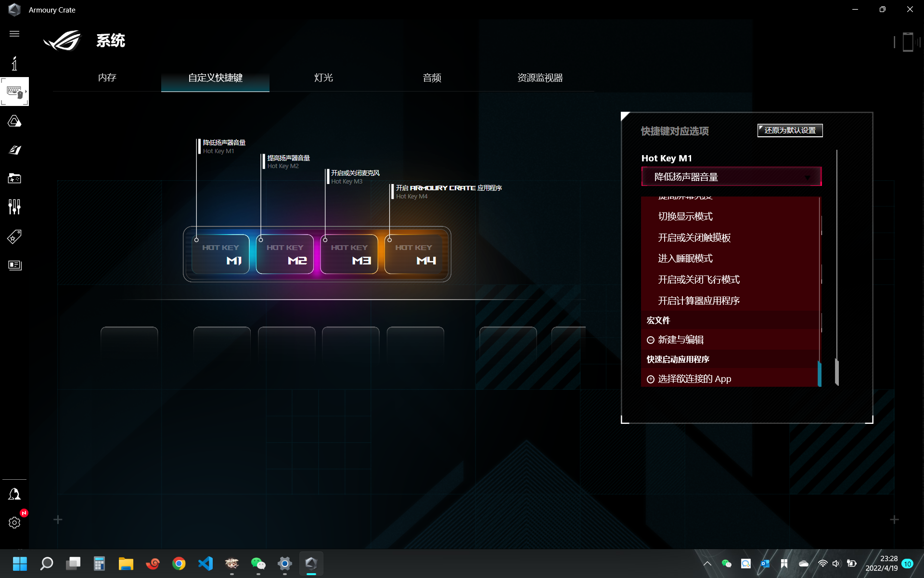Open File Explorer from the taskbar
The image size is (924, 578).
tap(126, 564)
